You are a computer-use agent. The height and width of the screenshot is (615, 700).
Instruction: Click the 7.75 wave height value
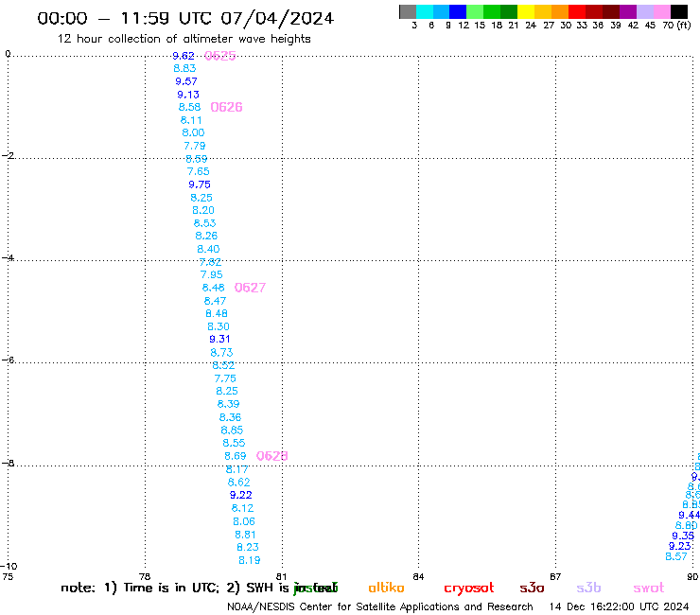[x=225, y=378]
